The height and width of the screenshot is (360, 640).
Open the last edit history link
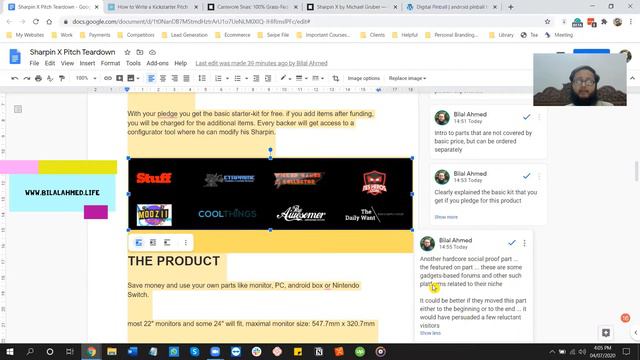click(x=261, y=63)
